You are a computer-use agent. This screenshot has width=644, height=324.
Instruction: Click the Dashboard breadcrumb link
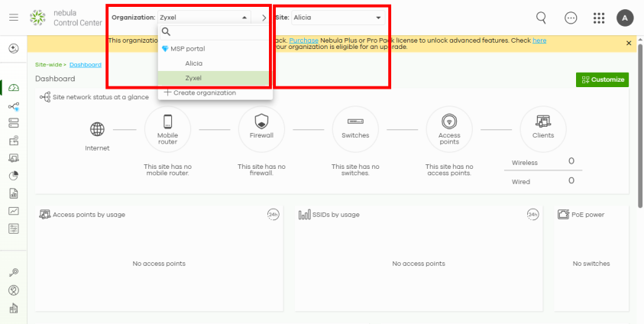coord(86,65)
